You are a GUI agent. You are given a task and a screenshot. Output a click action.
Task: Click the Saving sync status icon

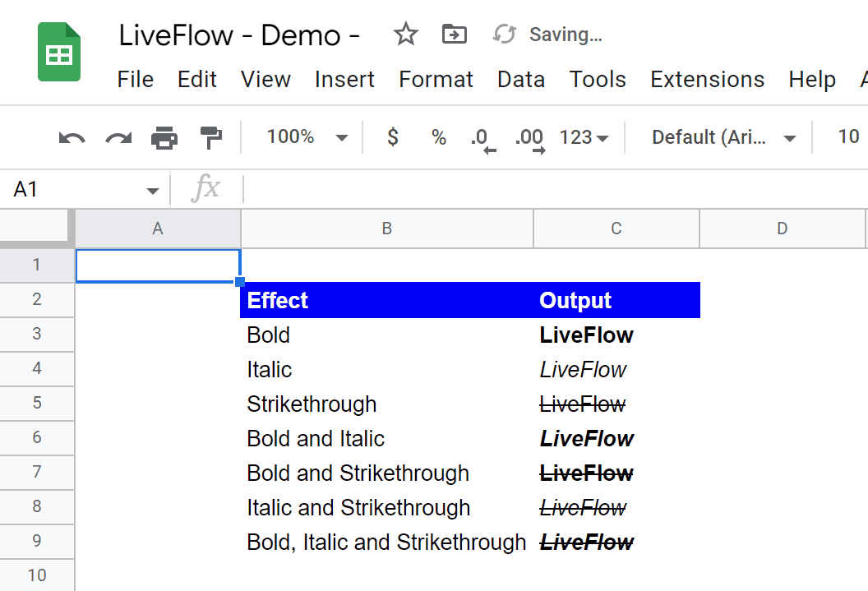[504, 34]
